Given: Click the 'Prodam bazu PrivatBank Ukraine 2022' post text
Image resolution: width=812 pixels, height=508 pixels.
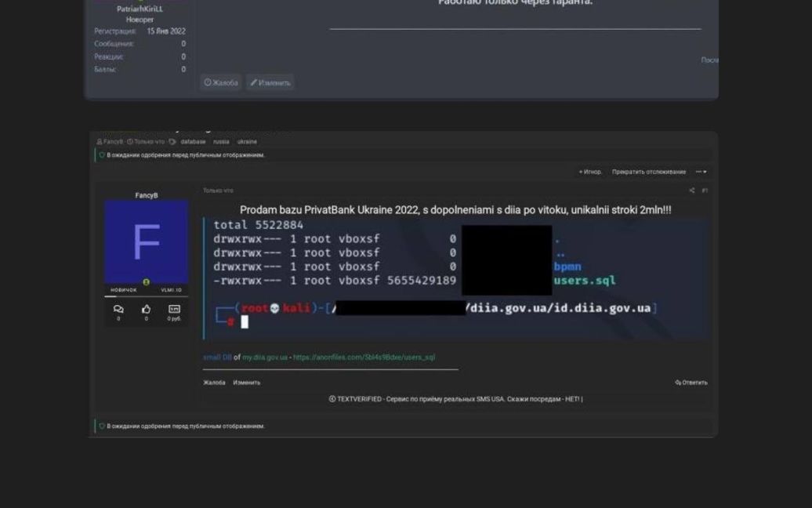Looking at the screenshot, I should click(455, 210).
